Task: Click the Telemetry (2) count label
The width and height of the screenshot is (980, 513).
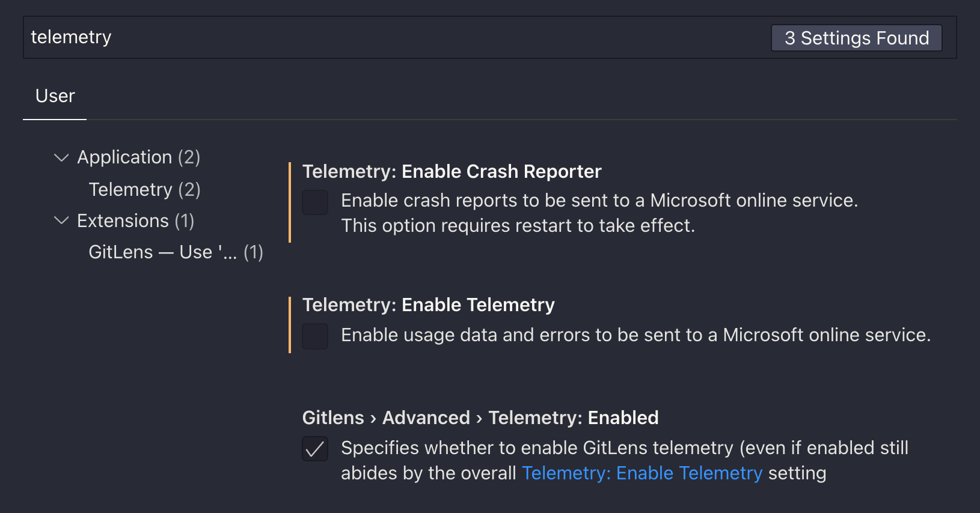Action: pyautogui.click(x=144, y=189)
